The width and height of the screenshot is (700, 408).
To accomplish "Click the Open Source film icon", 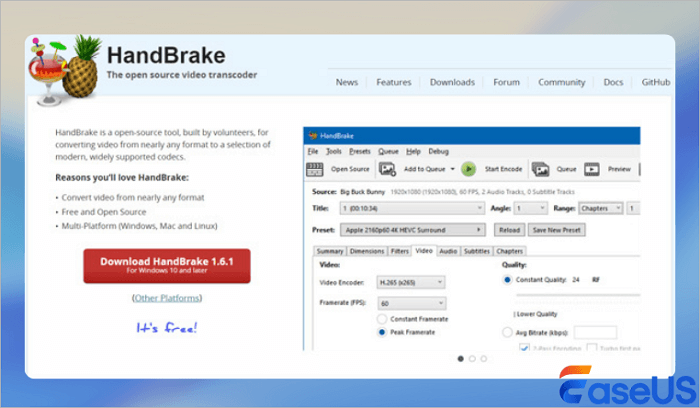I will pyautogui.click(x=315, y=170).
